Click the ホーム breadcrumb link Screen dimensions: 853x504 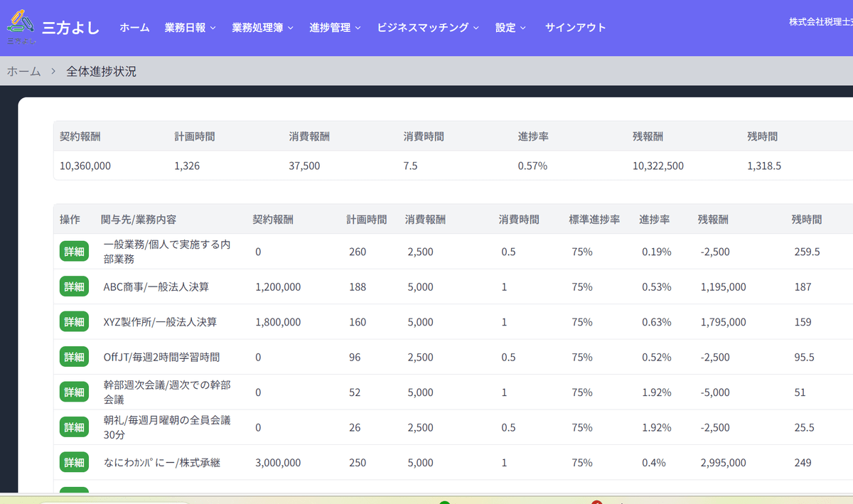[23, 71]
